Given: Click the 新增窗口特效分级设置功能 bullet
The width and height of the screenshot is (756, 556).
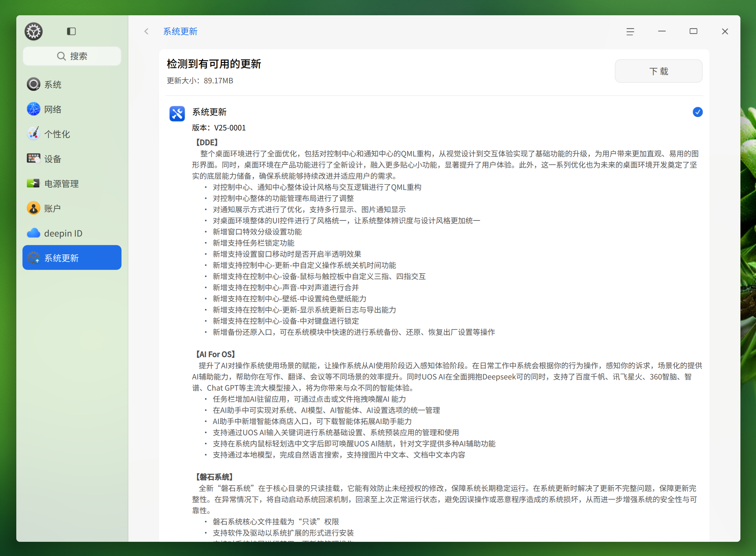Looking at the screenshot, I should click(257, 232).
